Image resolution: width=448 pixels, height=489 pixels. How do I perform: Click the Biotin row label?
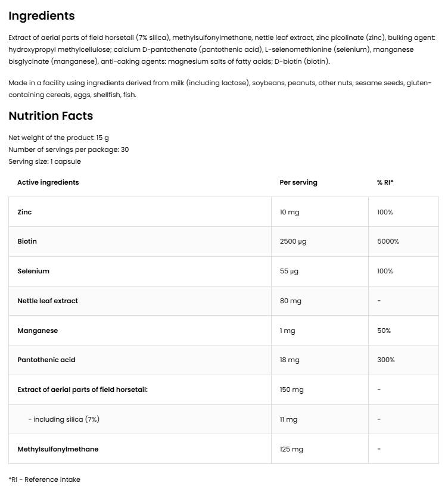point(27,241)
